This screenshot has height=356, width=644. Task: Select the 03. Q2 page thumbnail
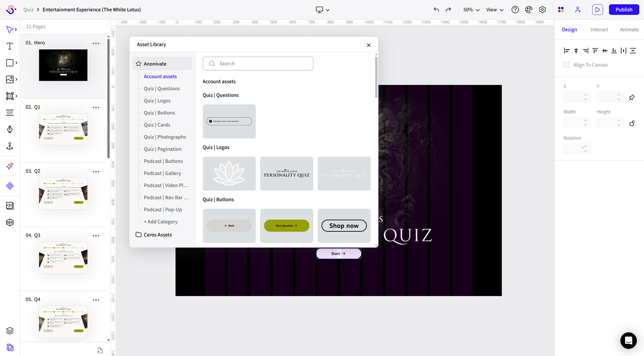[x=63, y=193]
